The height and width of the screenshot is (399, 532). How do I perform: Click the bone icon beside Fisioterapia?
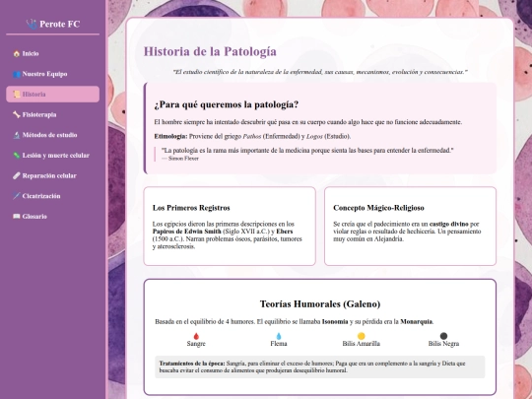(x=17, y=114)
